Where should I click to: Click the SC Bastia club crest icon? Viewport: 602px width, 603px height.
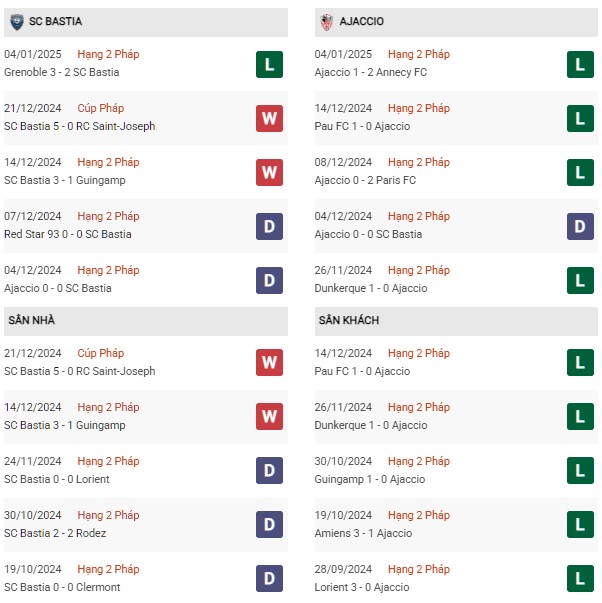(17, 22)
